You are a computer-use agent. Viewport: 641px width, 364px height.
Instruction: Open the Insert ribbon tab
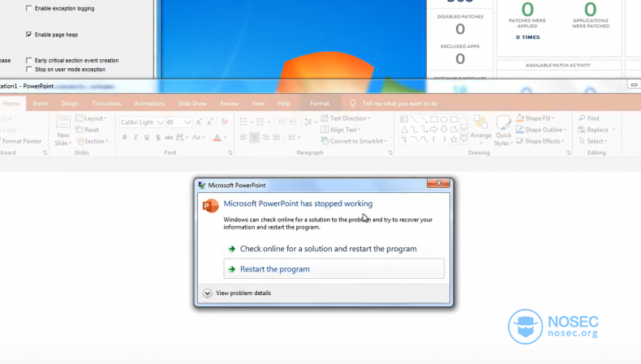[40, 103]
